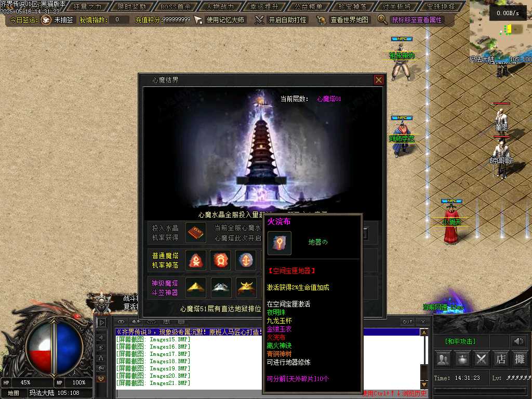This screenshot has height=399, width=532.
Task: Click the chat message bubble icon
Action: point(181,322)
